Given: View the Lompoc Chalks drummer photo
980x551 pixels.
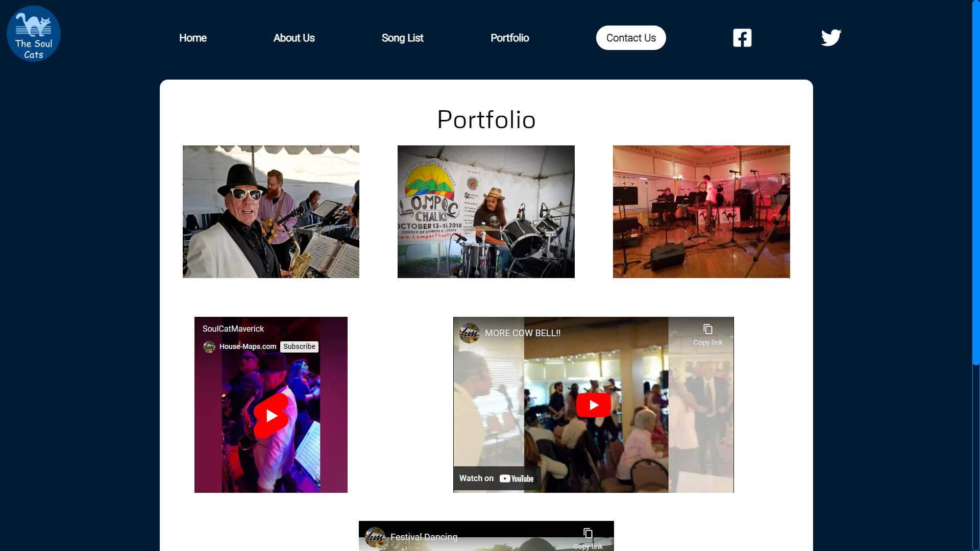Looking at the screenshot, I should pos(486,212).
